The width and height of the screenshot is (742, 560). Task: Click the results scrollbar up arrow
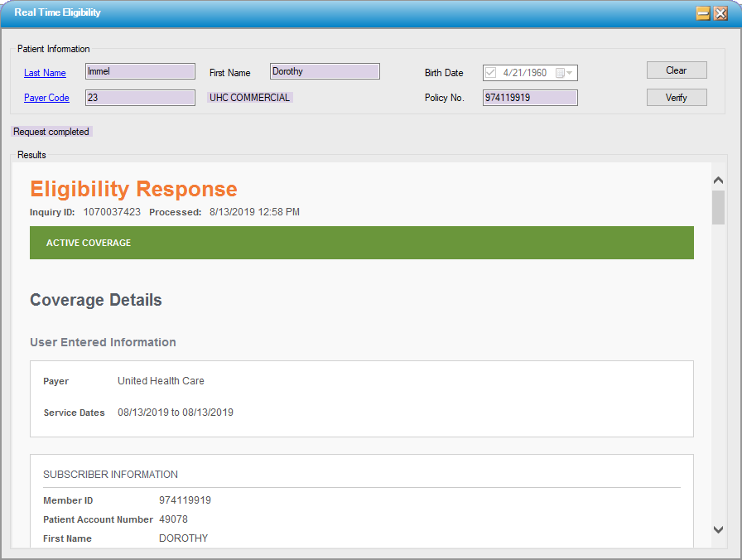718,180
